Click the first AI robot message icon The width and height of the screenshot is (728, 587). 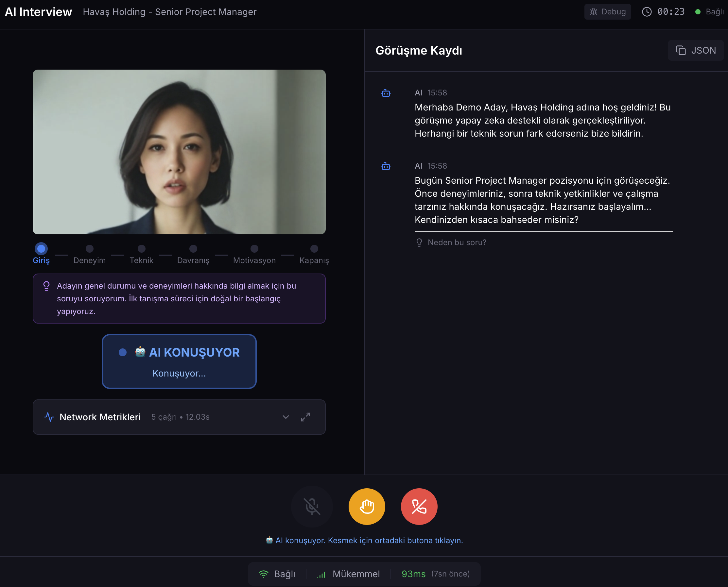386,93
